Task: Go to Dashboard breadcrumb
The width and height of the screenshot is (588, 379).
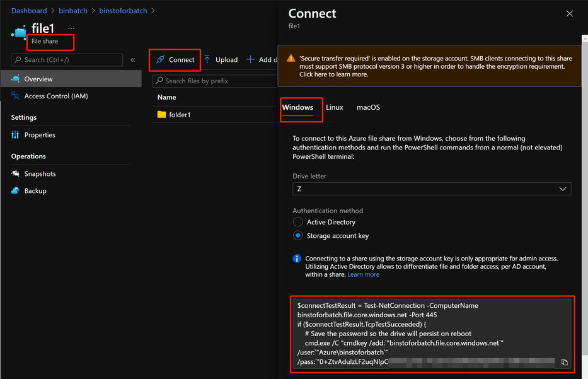Action: [x=29, y=11]
